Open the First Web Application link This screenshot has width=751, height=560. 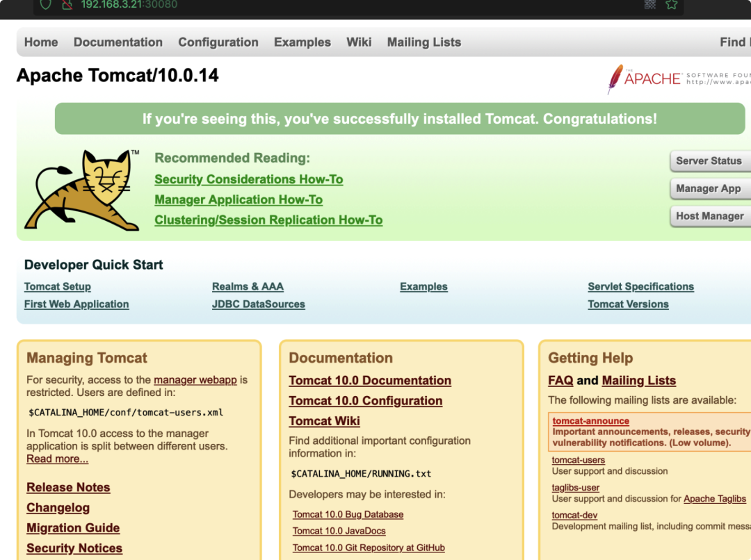[x=76, y=304]
